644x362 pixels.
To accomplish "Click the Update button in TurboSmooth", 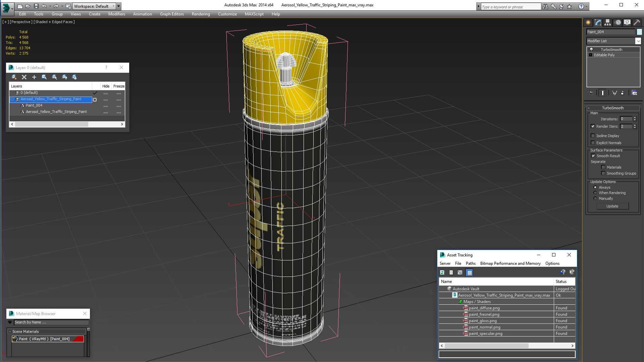I will point(612,206).
